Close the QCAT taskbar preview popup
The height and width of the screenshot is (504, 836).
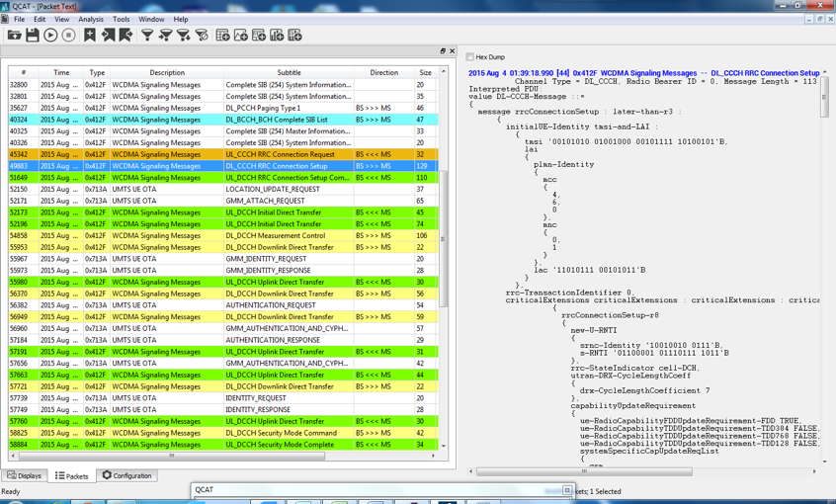pyautogui.click(x=567, y=489)
